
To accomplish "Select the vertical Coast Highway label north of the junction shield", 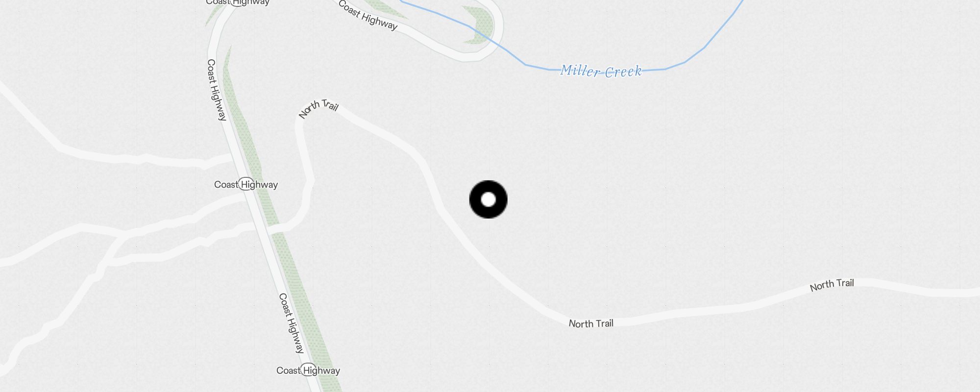I will 216,90.
